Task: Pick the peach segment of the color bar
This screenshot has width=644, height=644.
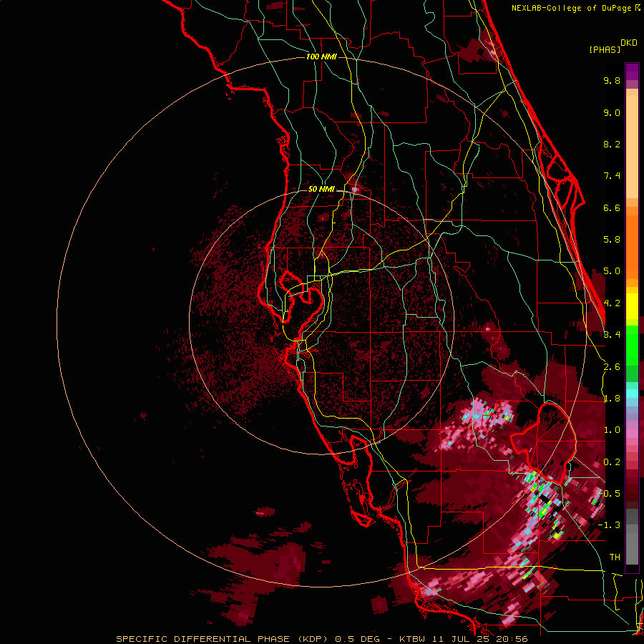Action: click(x=632, y=147)
